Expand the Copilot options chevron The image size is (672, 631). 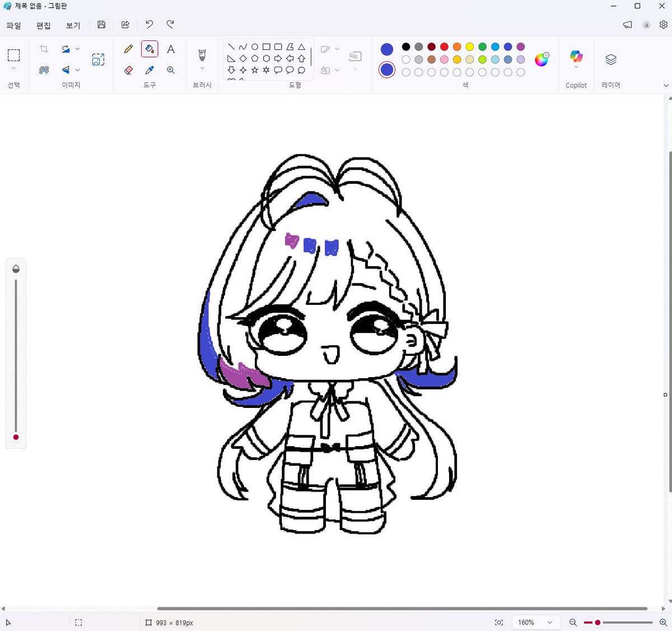tap(576, 67)
